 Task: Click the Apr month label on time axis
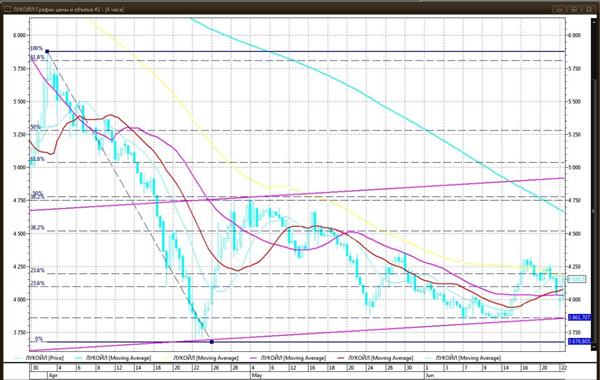pyautogui.click(x=53, y=376)
